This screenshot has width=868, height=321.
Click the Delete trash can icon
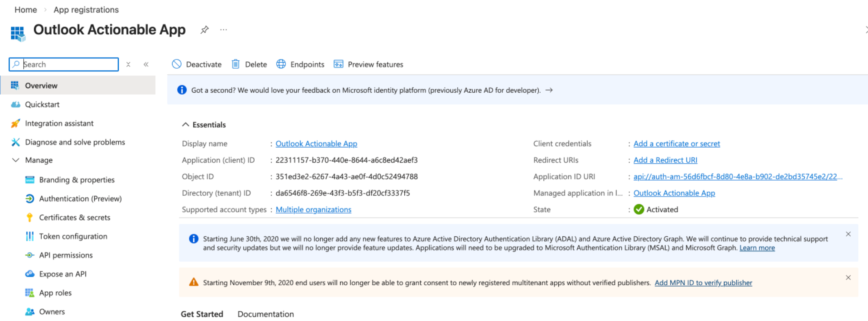pyautogui.click(x=236, y=64)
